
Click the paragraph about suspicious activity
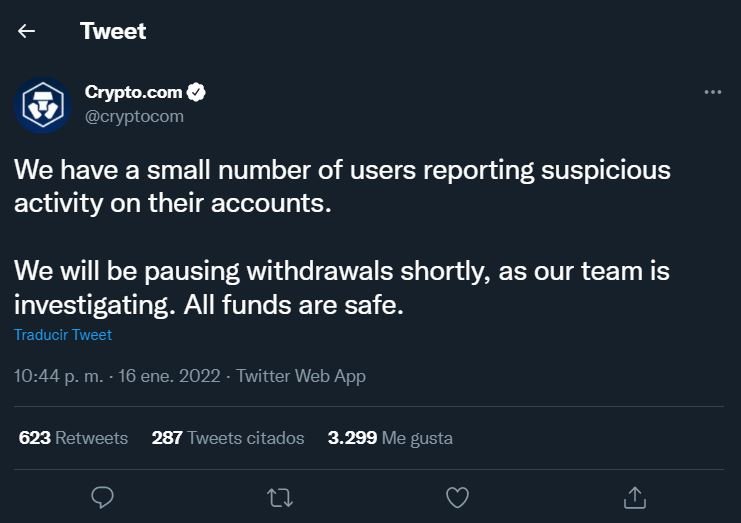pos(342,187)
